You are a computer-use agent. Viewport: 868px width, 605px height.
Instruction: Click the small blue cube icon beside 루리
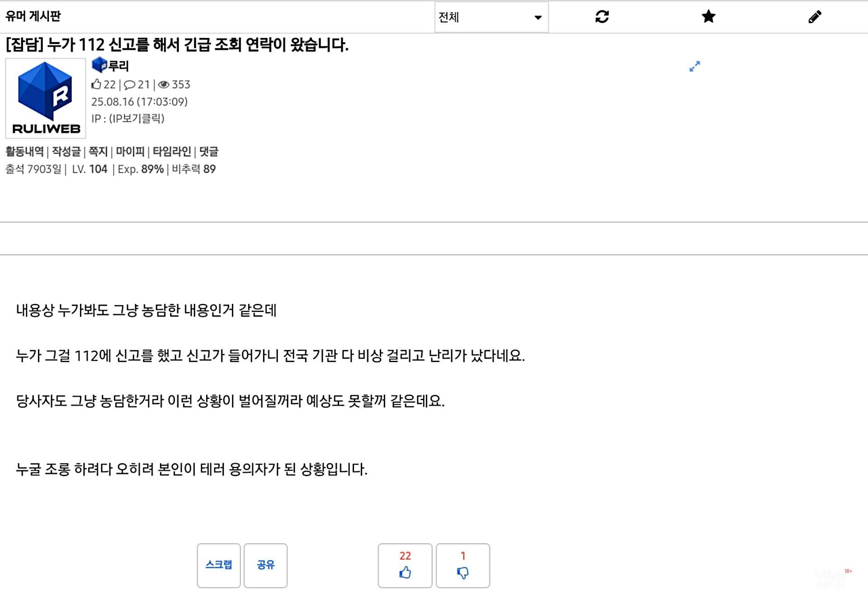[x=99, y=65]
